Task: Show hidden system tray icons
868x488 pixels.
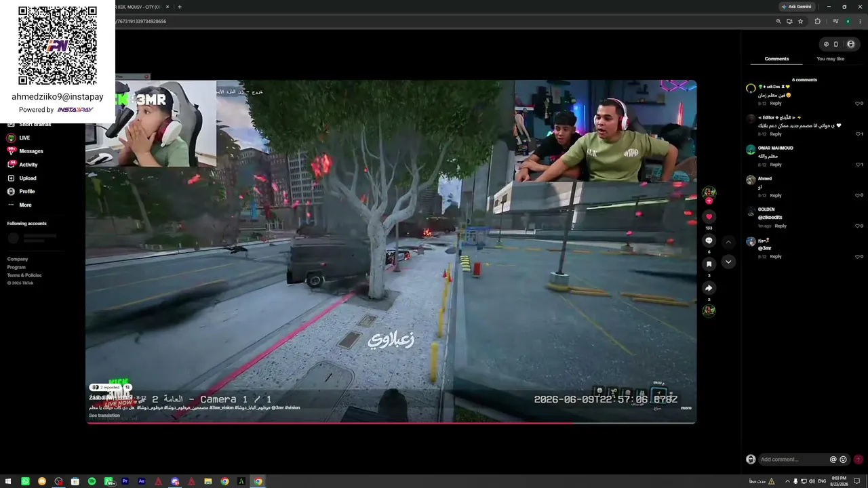Action: tap(787, 481)
